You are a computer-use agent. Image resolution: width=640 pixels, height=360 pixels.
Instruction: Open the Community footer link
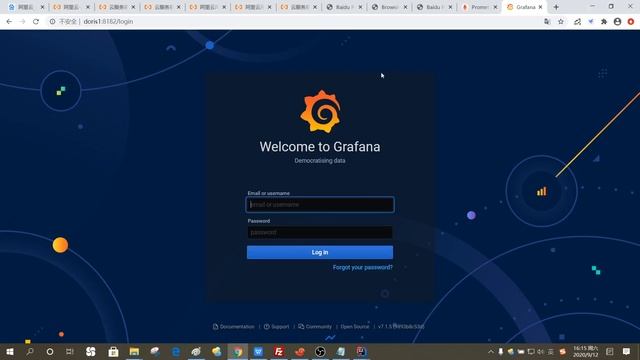tap(315, 327)
